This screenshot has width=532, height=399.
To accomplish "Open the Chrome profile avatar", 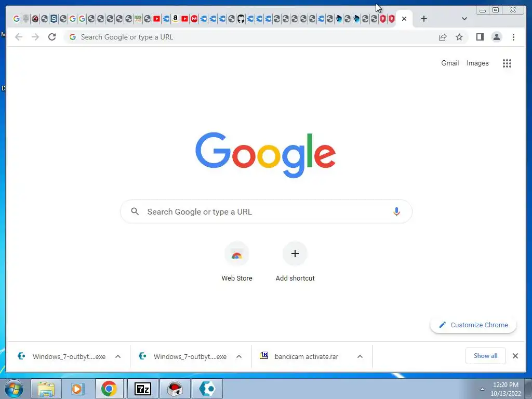I will [x=496, y=37].
